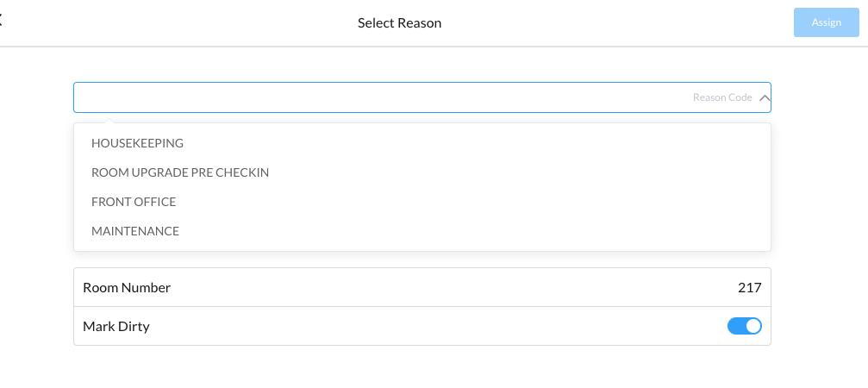Viewport: 868px width, 388px height.
Task: Select ROOM UPGRADE PRE CHECKIN reason
Action: pyautogui.click(x=180, y=172)
